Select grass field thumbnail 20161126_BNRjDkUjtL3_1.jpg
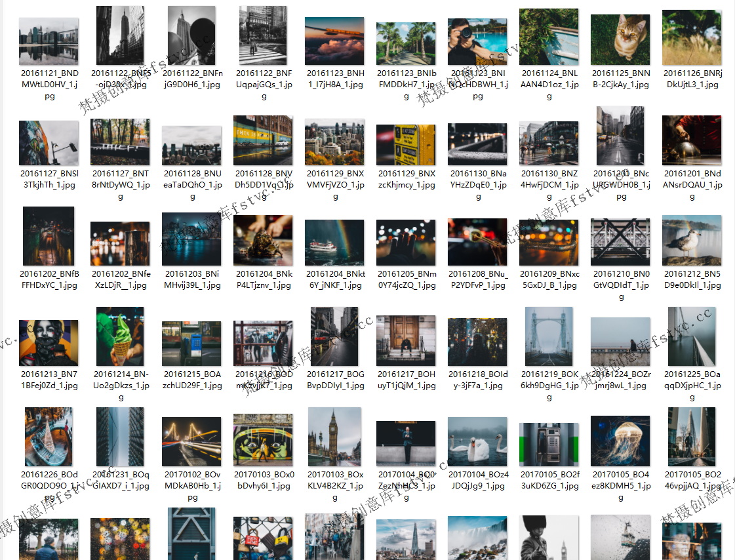Screen dimensions: 735x560 tap(692, 37)
